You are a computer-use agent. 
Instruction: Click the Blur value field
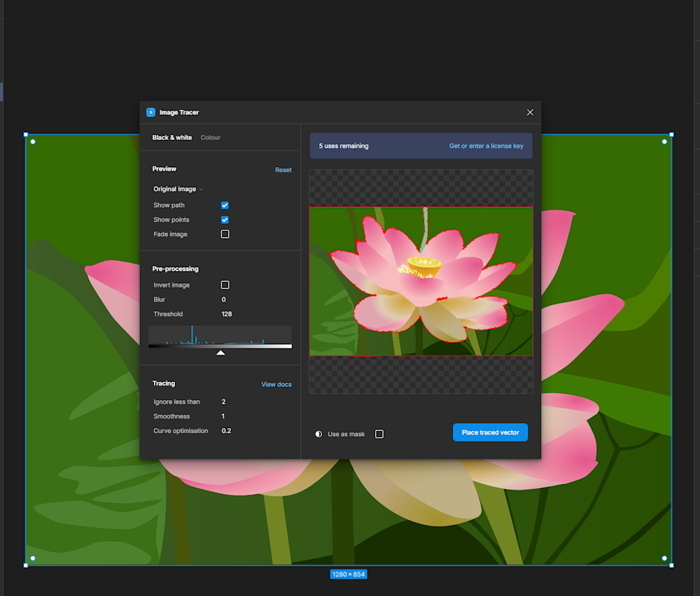224,299
